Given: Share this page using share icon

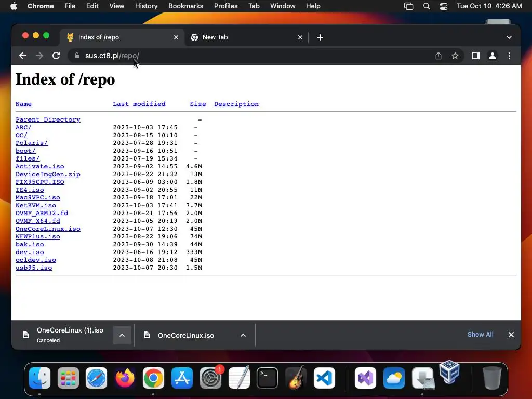Looking at the screenshot, I should [x=438, y=56].
